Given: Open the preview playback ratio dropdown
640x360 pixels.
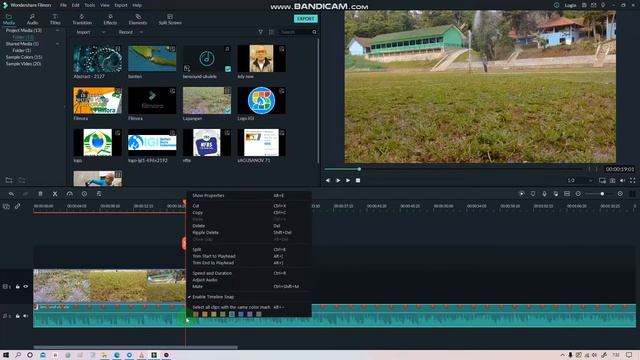Looking at the screenshot, I should [580, 180].
